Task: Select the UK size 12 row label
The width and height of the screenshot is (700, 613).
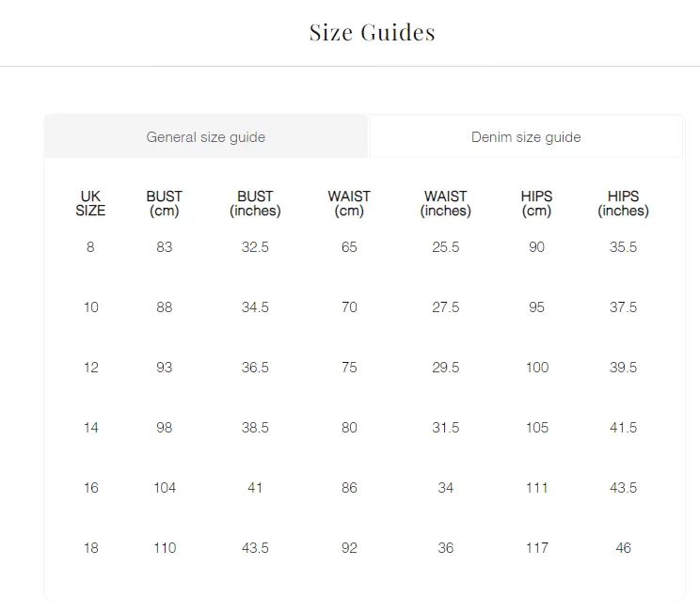Action: (91, 368)
